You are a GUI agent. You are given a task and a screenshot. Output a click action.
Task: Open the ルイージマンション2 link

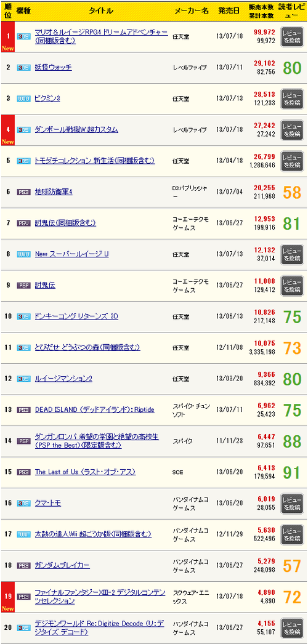(x=63, y=379)
